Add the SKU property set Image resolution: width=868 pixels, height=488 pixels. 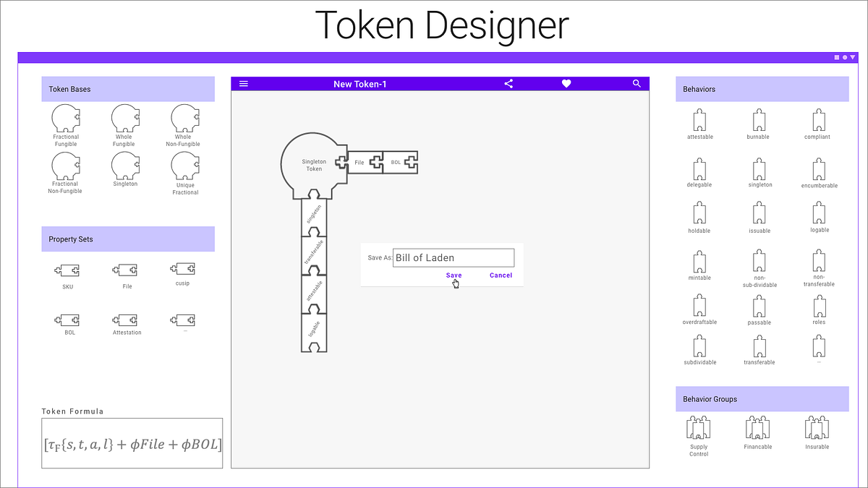[67, 269]
